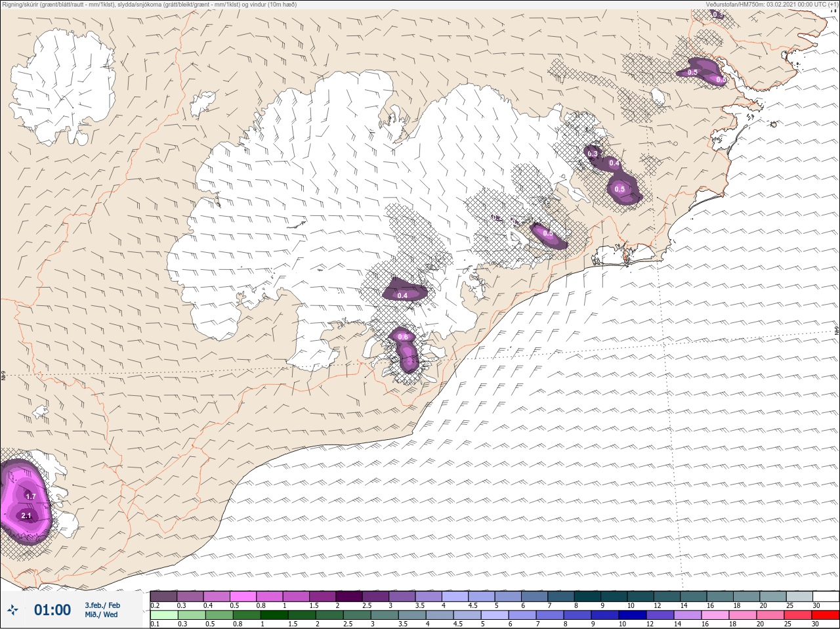
Task: Click the 0.6 precipitation label on map
Action: [x=403, y=337]
